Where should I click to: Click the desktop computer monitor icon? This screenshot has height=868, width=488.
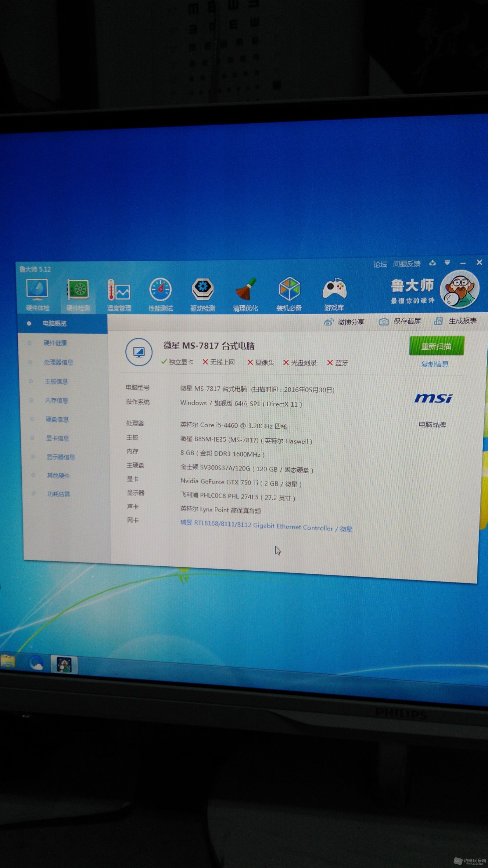pyautogui.click(x=139, y=352)
